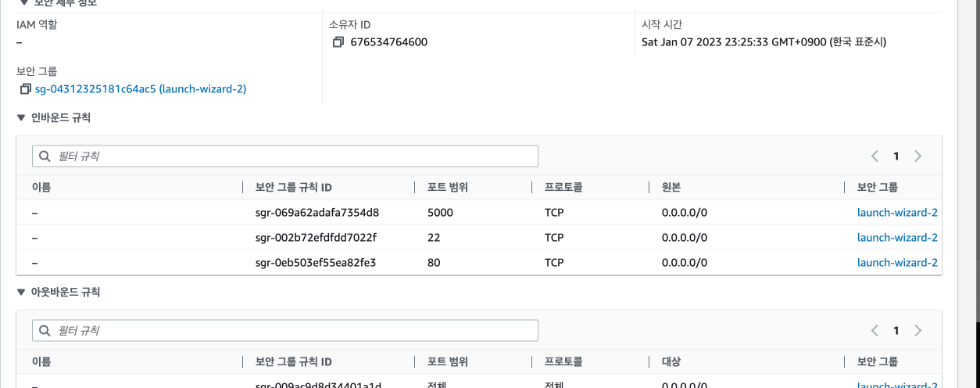Open the launch-wizard-2 link in the port 5000 row
Image resolution: width=980 pixels, height=388 pixels.
click(897, 213)
